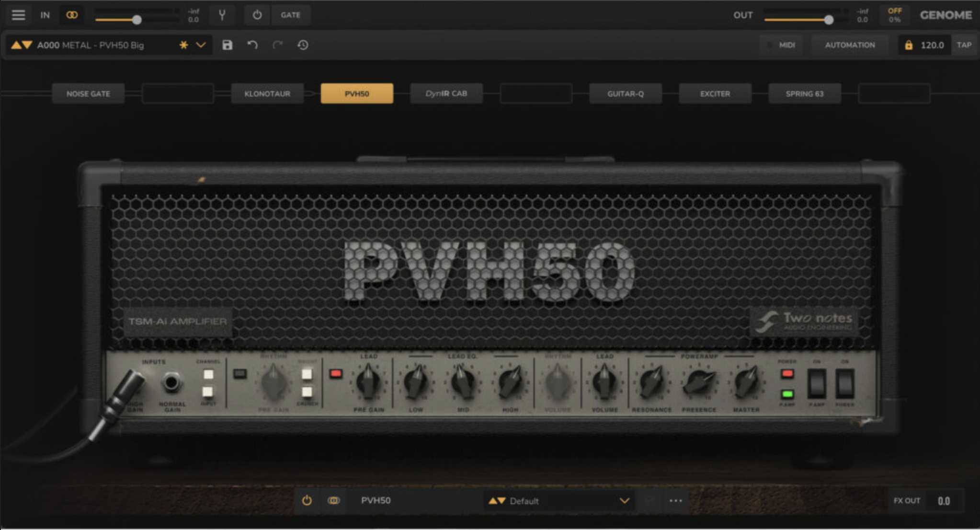Select the DynIR CAB slot

tap(446, 93)
